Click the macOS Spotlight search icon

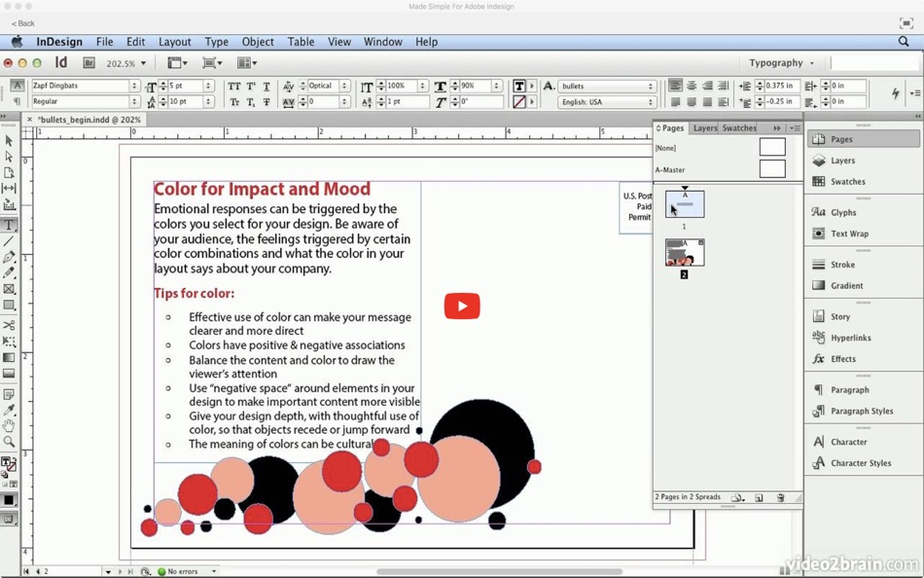[904, 41]
